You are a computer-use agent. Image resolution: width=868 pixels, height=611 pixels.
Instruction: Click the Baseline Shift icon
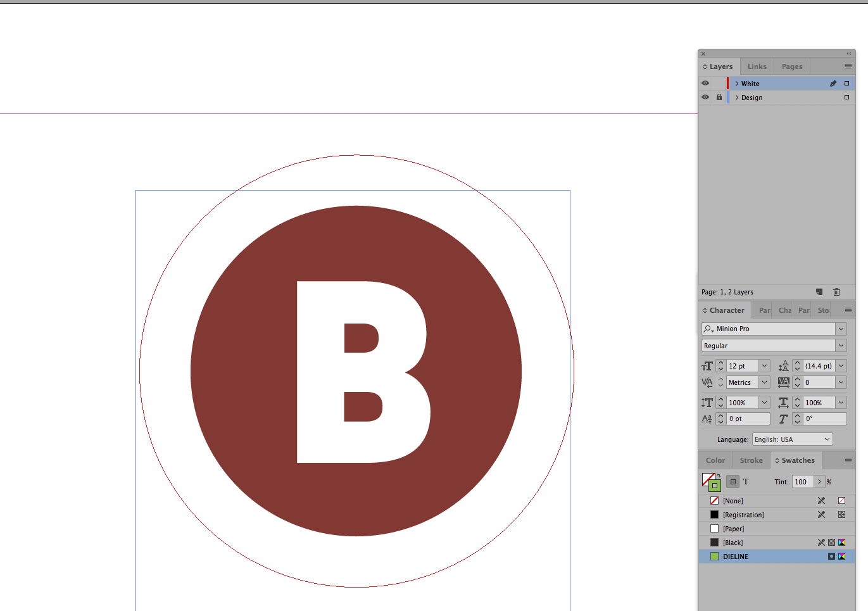point(707,419)
